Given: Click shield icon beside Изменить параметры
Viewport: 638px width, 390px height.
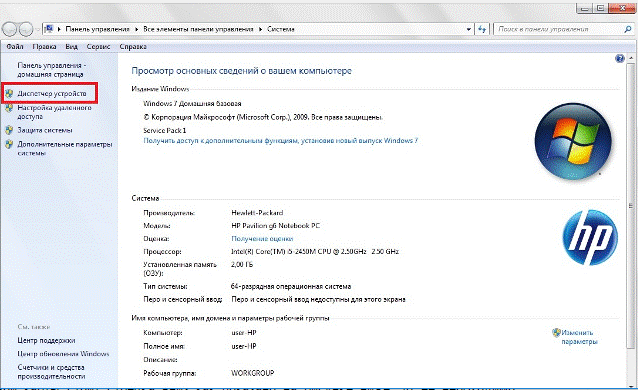Looking at the screenshot, I should pos(556,333).
